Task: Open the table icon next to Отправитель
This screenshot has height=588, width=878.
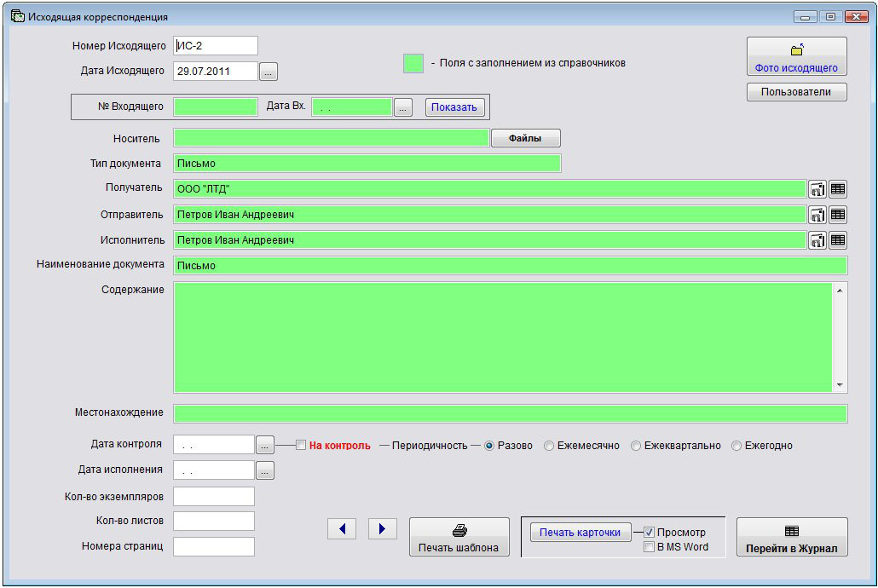Action: 838,215
